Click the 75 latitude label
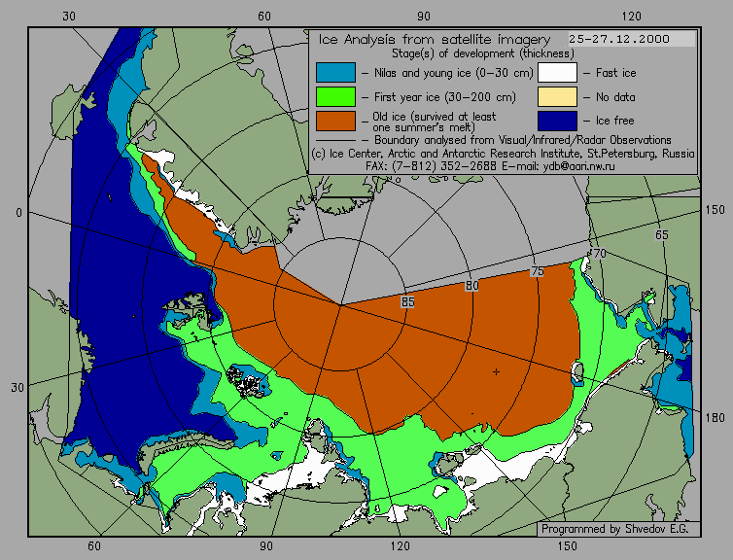Screen dimensions: 733x560 [538, 271]
